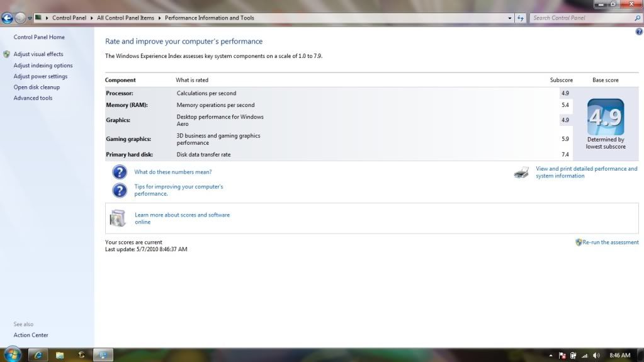This screenshot has height=362, width=644.
Task: Open the volume speaker tray icon
Action: point(596,356)
